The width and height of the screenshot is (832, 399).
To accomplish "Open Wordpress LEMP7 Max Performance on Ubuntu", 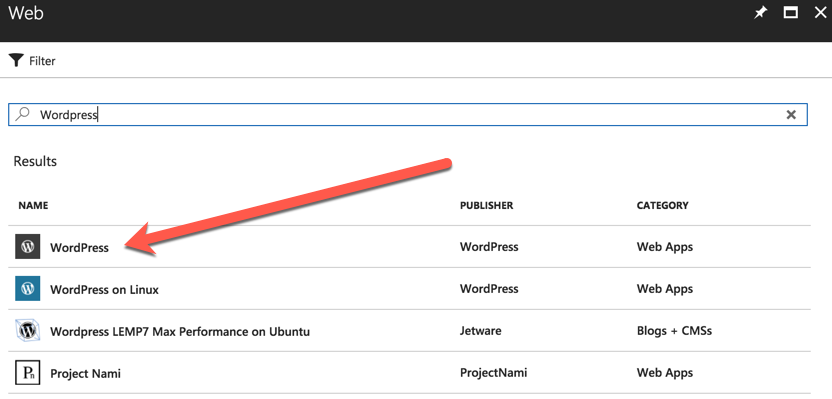I will pos(180,332).
